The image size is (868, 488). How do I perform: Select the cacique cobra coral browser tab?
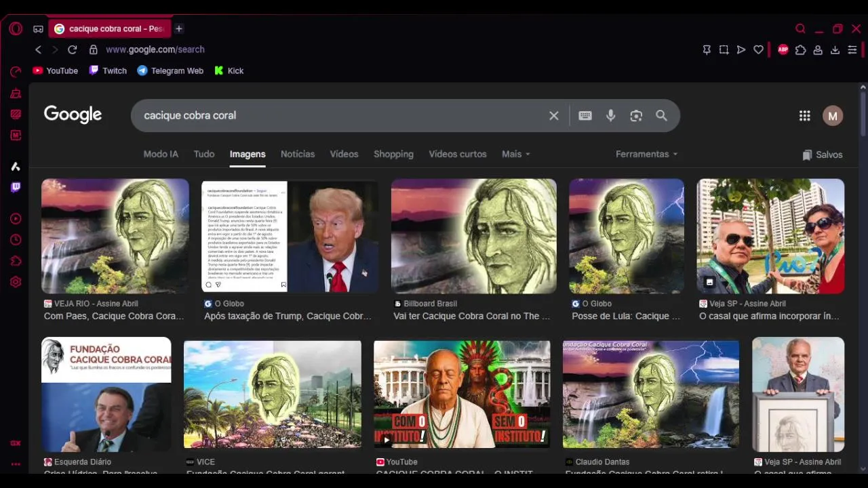(x=110, y=28)
